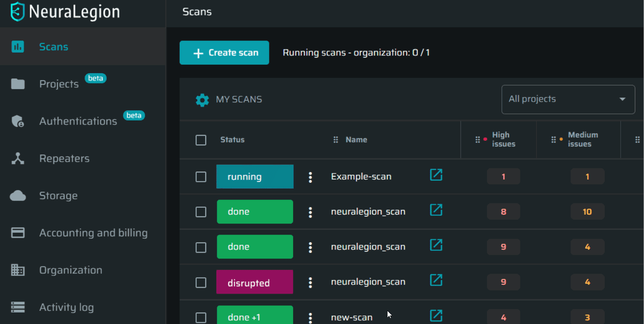Go to Scans in sidebar
Image resolution: width=644 pixels, height=324 pixels.
83,47
